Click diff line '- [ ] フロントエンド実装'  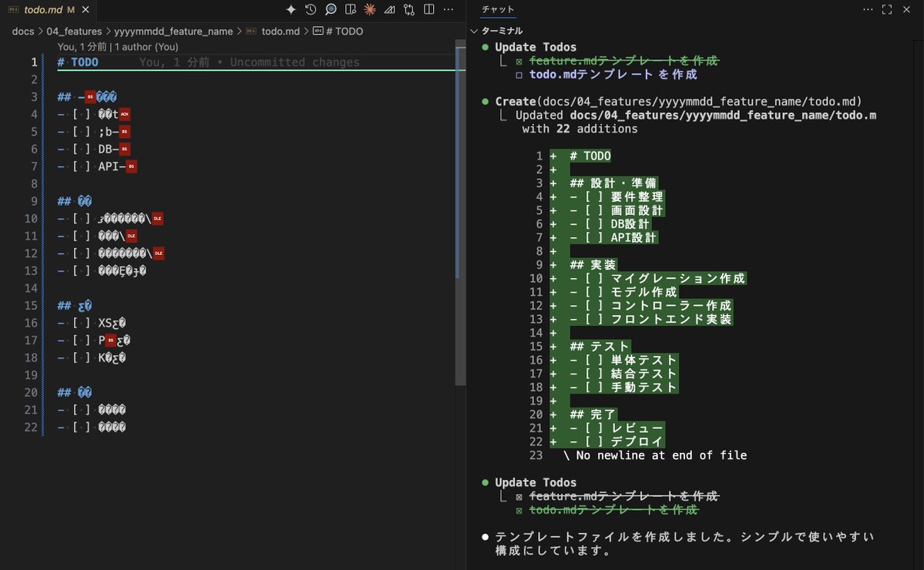click(x=650, y=319)
